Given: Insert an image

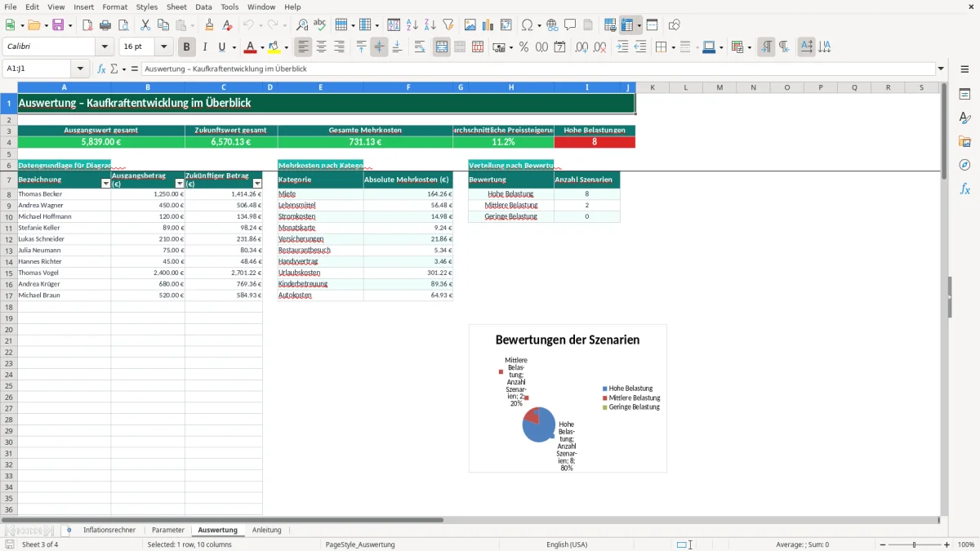Looking at the screenshot, I should pos(471,25).
